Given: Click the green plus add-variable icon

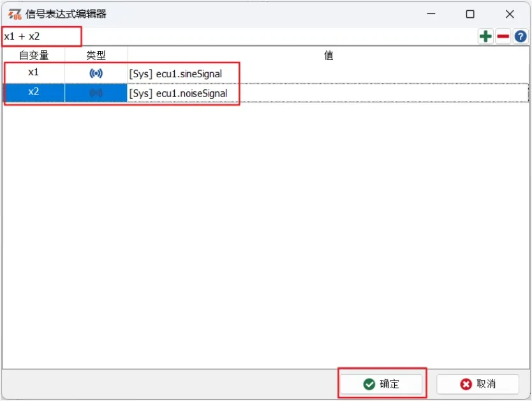Looking at the screenshot, I should click(485, 36).
